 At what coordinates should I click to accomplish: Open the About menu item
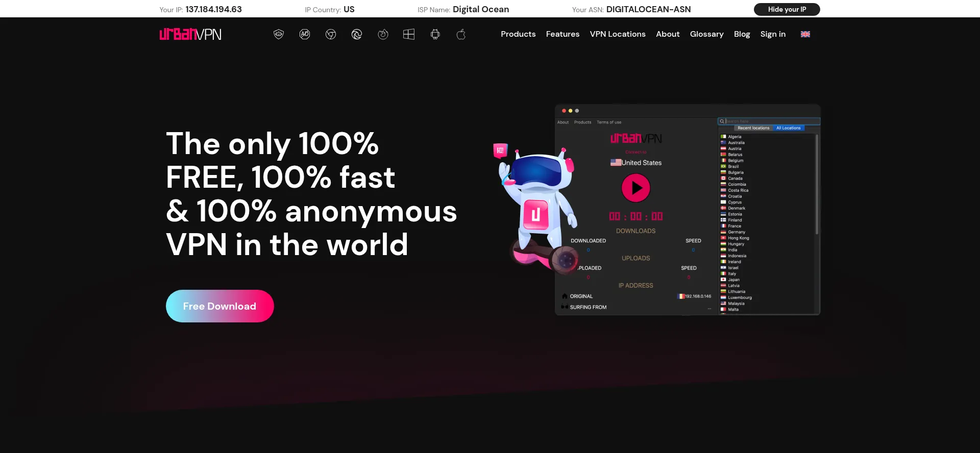tap(668, 34)
